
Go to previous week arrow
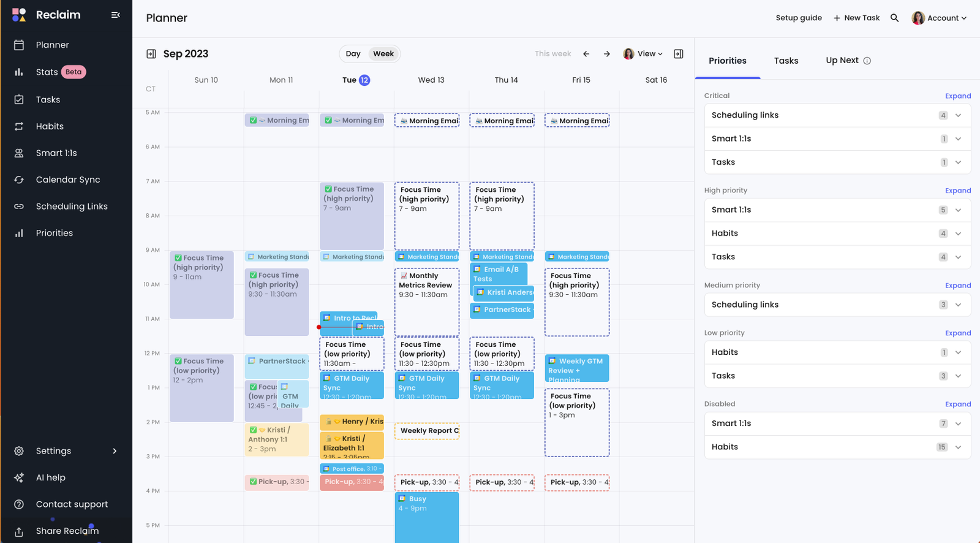click(586, 54)
